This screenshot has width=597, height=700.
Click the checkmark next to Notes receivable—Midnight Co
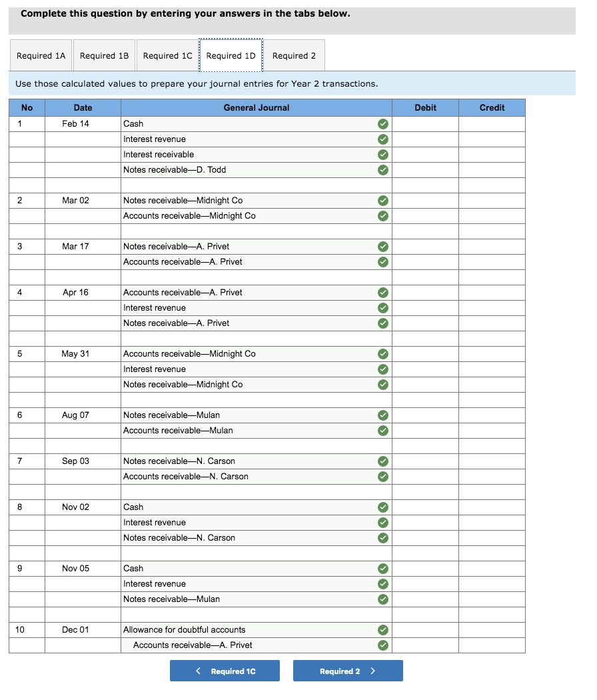pyautogui.click(x=383, y=200)
